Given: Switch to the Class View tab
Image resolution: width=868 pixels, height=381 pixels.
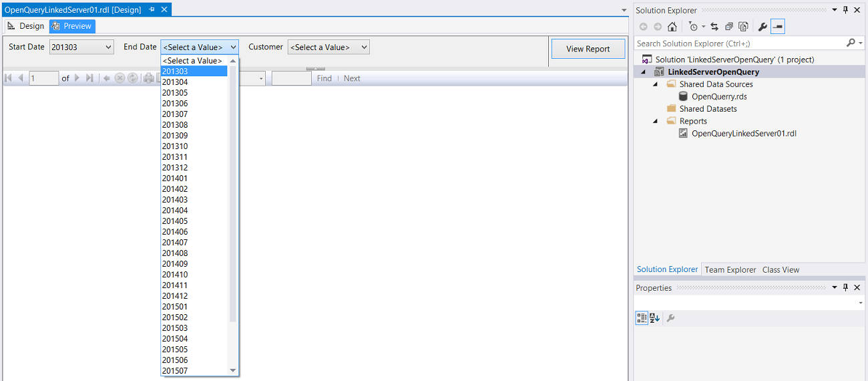Looking at the screenshot, I should tap(781, 269).
